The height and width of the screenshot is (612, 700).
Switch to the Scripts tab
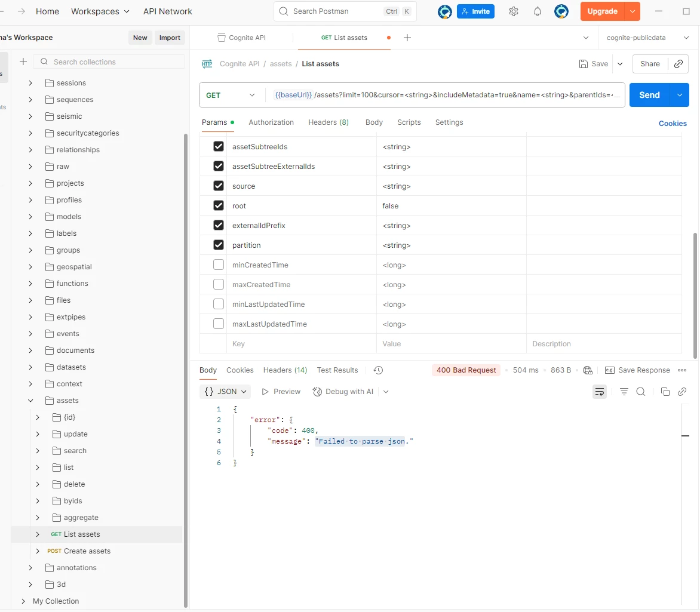(x=409, y=122)
